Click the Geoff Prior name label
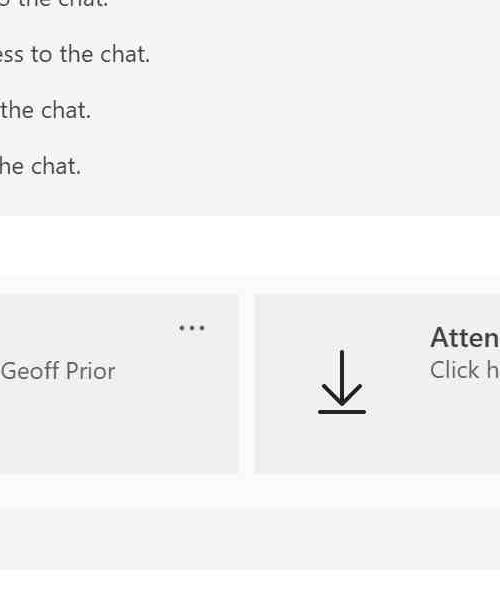Image resolution: width=500 pixels, height=589 pixels. [x=58, y=371]
